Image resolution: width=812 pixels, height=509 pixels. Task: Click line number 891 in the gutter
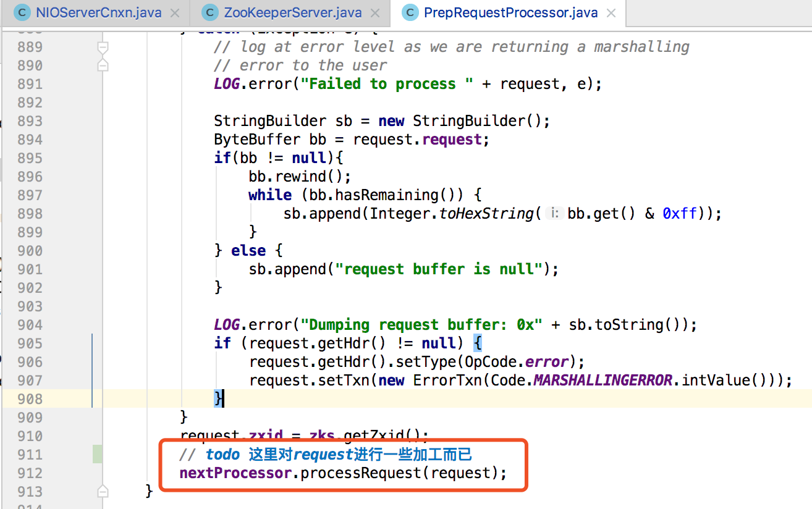pyautogui.click(x=30, y=84)
